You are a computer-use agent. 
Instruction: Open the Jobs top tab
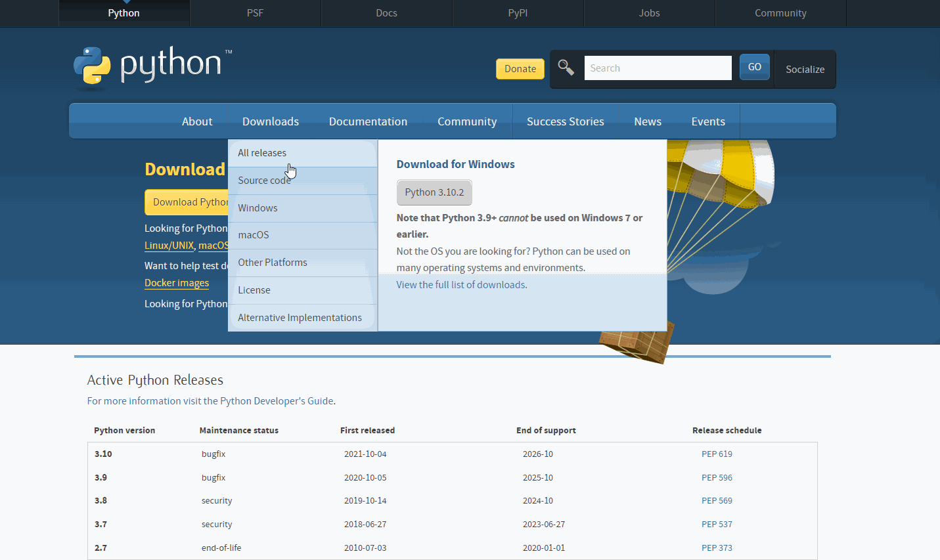coord(649,13)
